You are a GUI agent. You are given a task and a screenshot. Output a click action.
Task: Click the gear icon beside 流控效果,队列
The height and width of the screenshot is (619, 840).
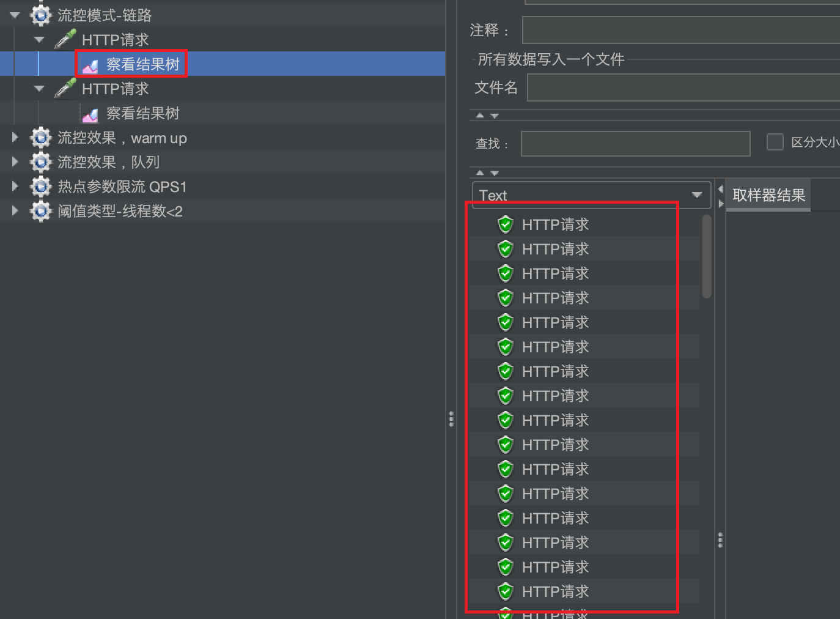click(41, 162)
